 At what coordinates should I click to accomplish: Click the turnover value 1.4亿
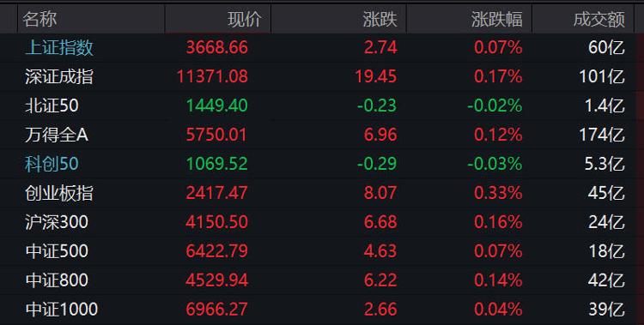[605, 105]
